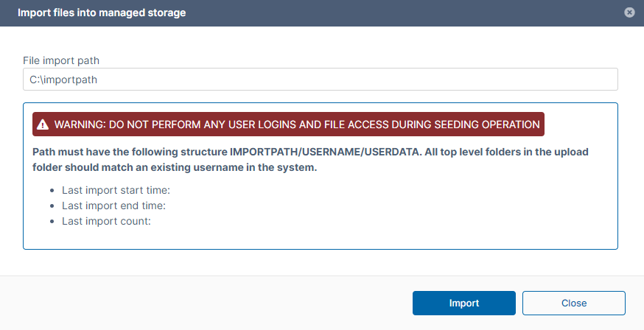This screenshot has height=330, width=644.
Task: Click the "folder should match an existing username" line
Action: click(174, 167)
